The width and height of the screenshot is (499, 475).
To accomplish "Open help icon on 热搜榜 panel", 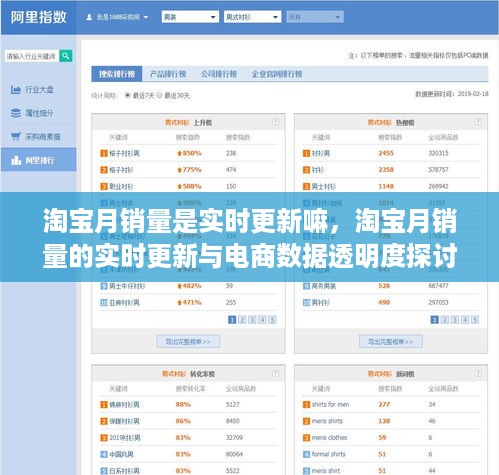I will coord(478,122).
